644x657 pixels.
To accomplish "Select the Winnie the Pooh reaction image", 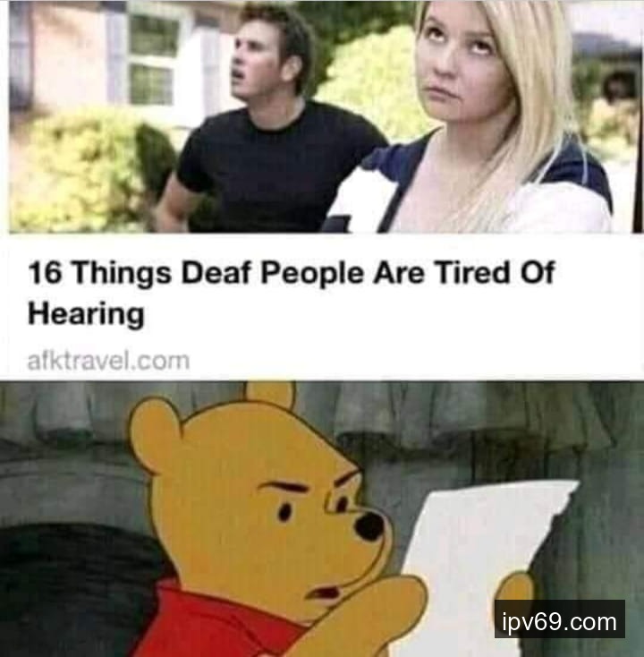I will coord(322,519).
